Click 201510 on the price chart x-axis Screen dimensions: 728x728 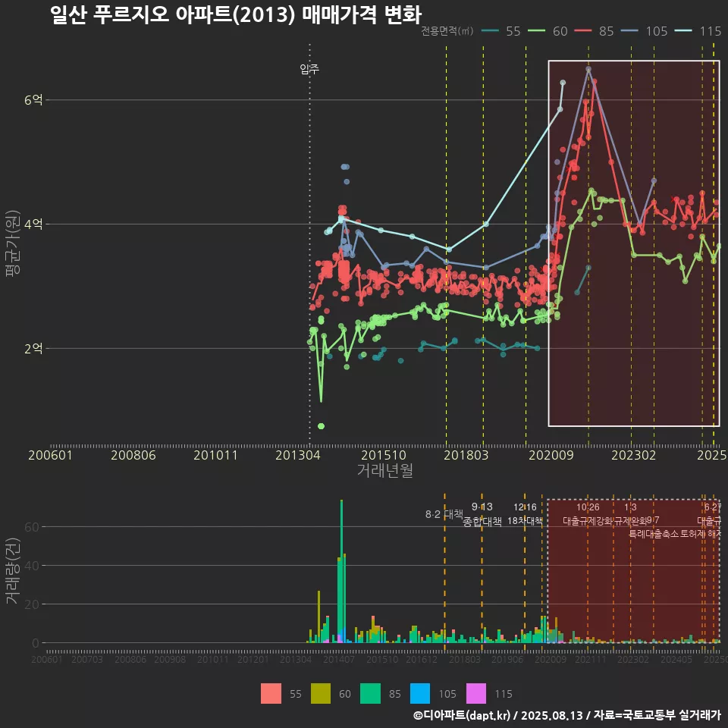384,455
